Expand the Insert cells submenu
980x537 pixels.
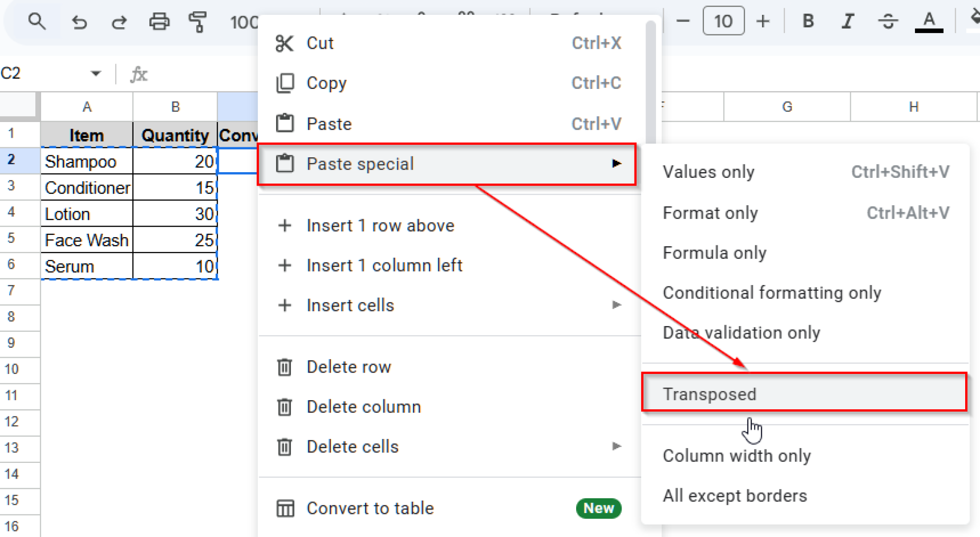pos(617,305)
